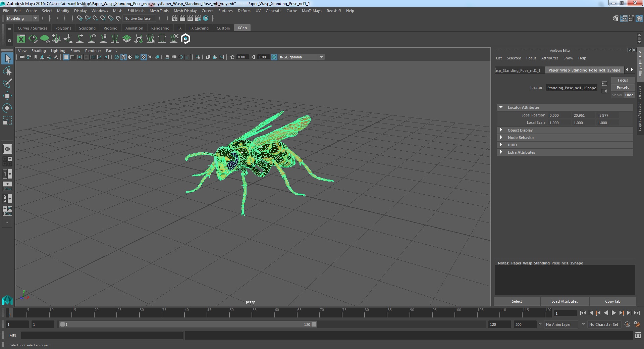Click the camera icon in panel toolbar
644x349 pixels.
tap(22, 57)
